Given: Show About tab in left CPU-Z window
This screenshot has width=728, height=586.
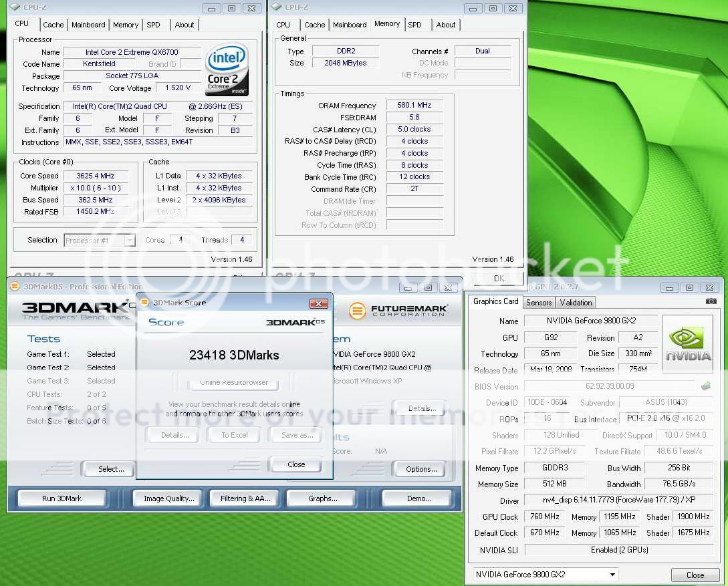Looking at the screenshot, I should point(185,25).
